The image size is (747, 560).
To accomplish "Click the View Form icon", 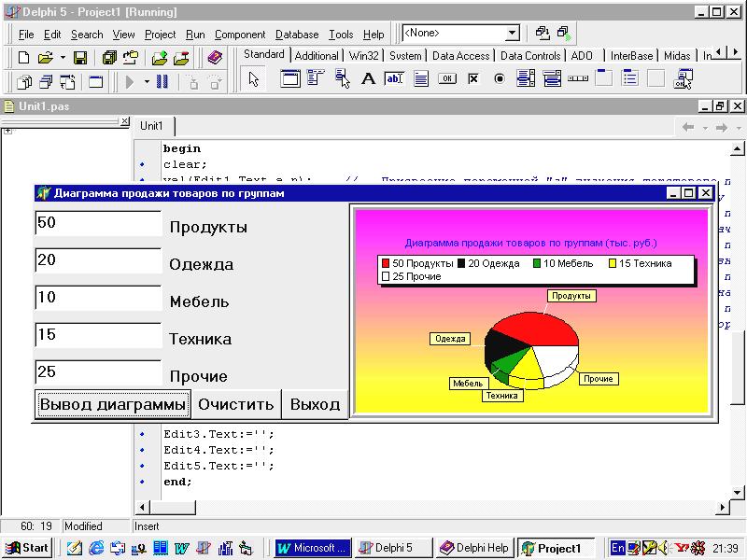I will pyautogui.click(x=46, y=82).
